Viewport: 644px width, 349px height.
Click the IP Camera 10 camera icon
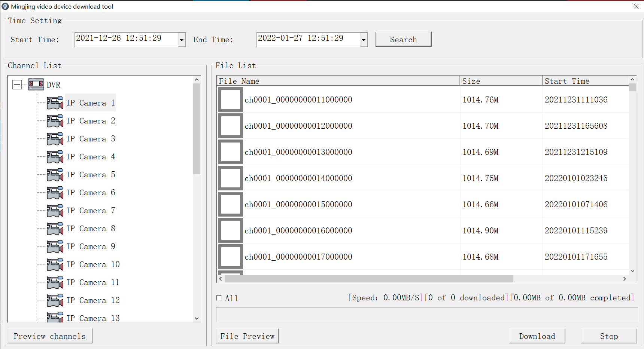pyautogui.click(x=55, y=264)
